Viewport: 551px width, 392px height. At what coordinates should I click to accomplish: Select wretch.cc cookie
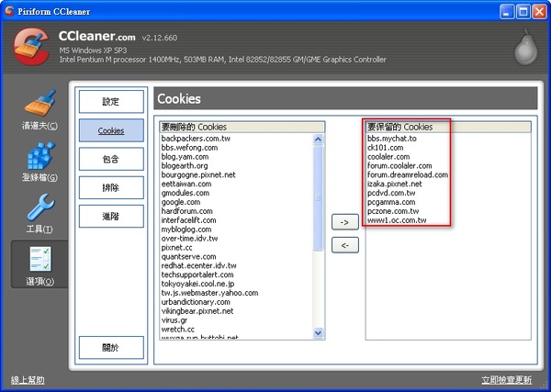[x=178, y=330]
